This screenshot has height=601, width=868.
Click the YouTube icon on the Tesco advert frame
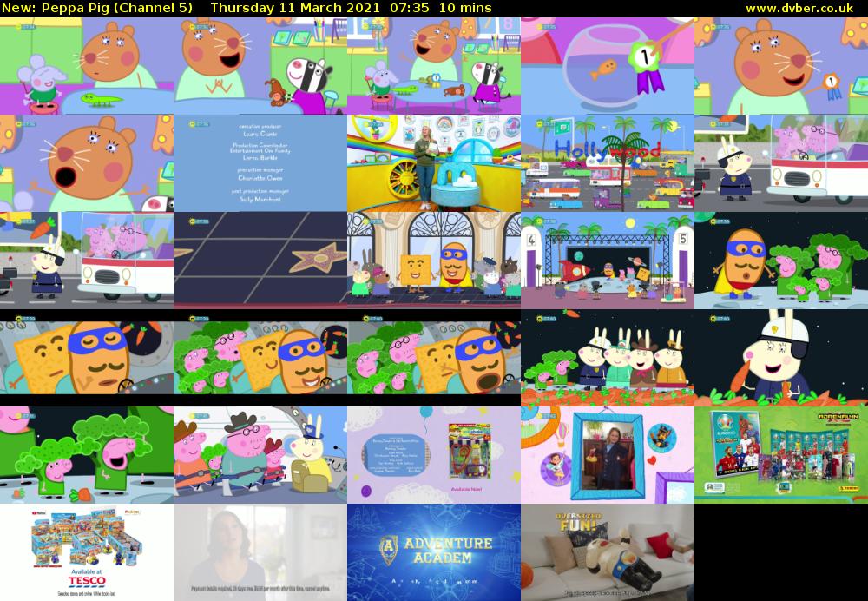(x=35, y=512)
